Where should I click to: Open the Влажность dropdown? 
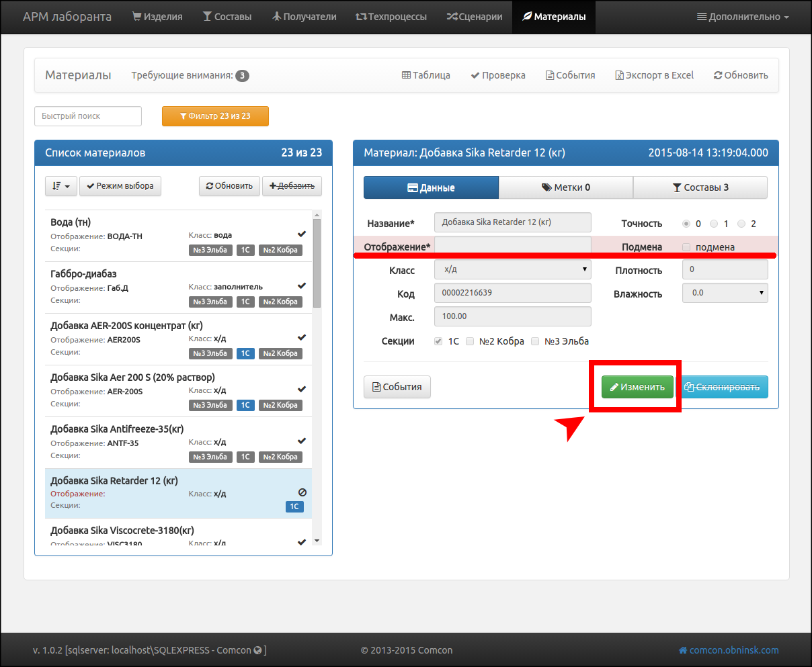click(725, 293)
